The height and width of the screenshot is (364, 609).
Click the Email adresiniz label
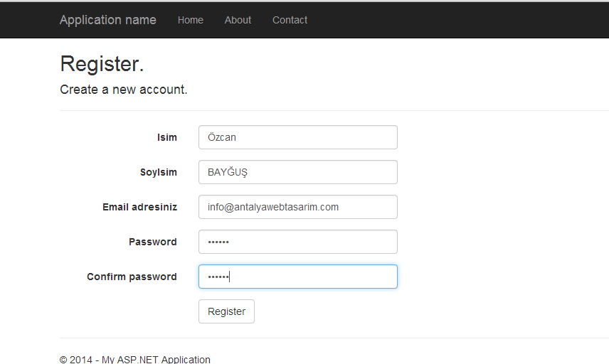(139, 207)
